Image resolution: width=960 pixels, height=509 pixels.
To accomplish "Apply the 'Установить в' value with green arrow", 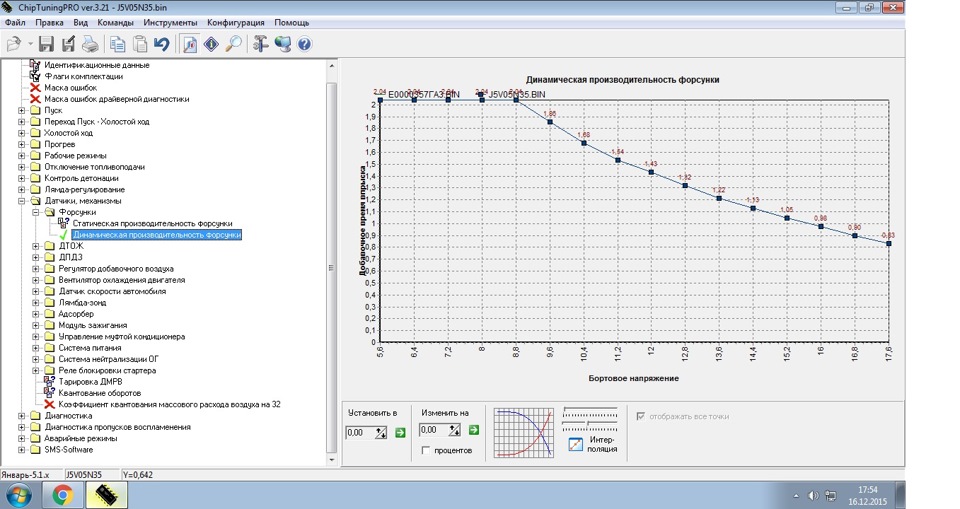I will (x=399, y=432).
